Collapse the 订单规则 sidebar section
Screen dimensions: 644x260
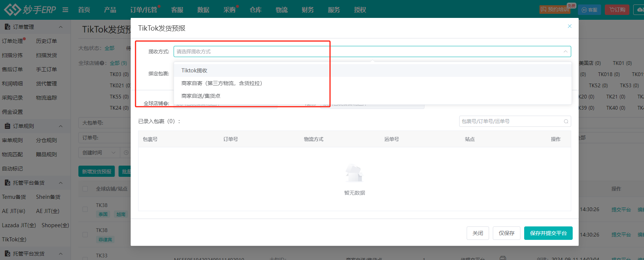[x=61, y=126]
